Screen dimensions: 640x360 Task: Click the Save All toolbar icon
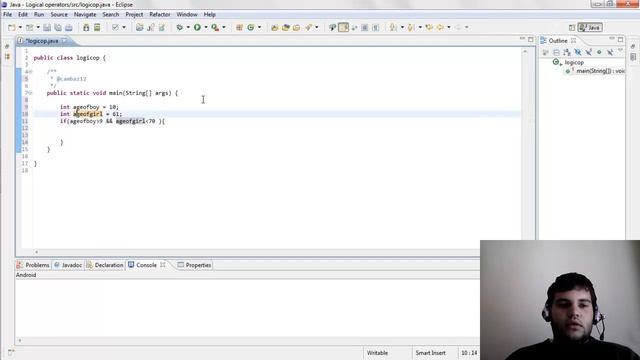[58, 27]
